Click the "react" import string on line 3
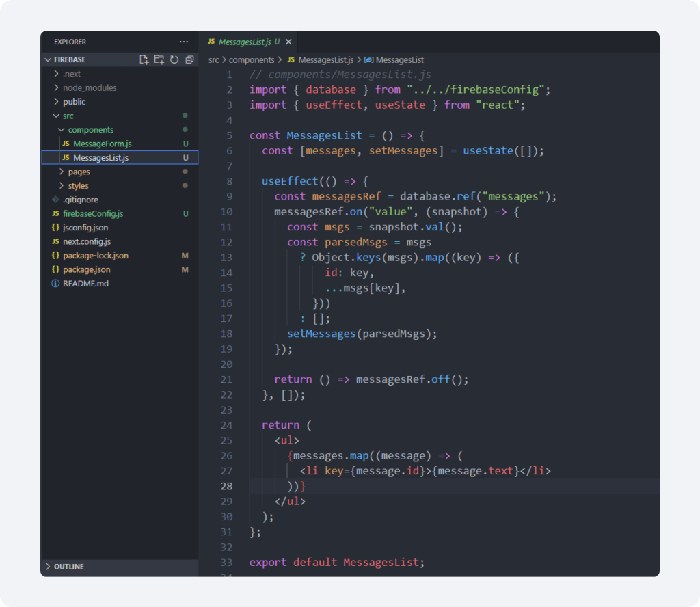This screenshot has height=607, width=700. [498, 105]
